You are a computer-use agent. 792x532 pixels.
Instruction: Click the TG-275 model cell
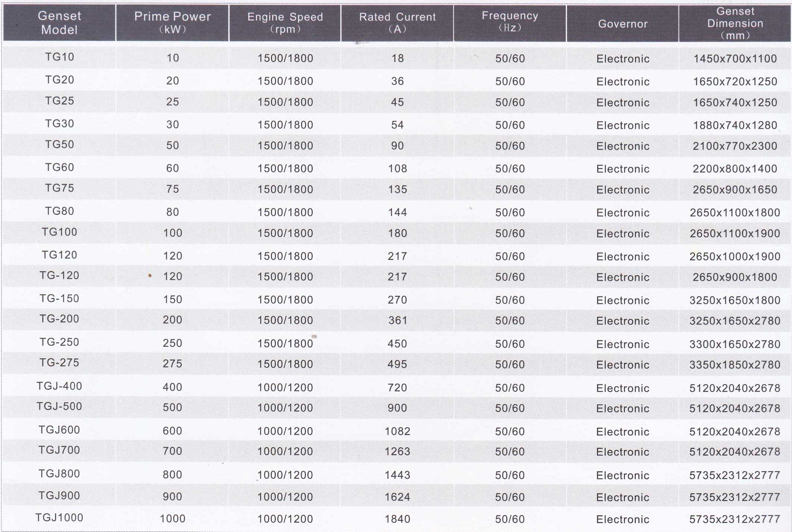[x=59, y=363]
